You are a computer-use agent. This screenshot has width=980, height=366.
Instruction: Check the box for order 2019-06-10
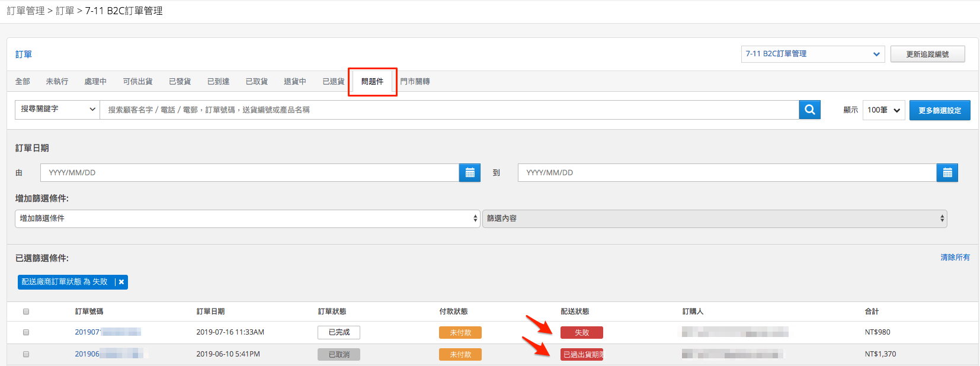point(26,354)
